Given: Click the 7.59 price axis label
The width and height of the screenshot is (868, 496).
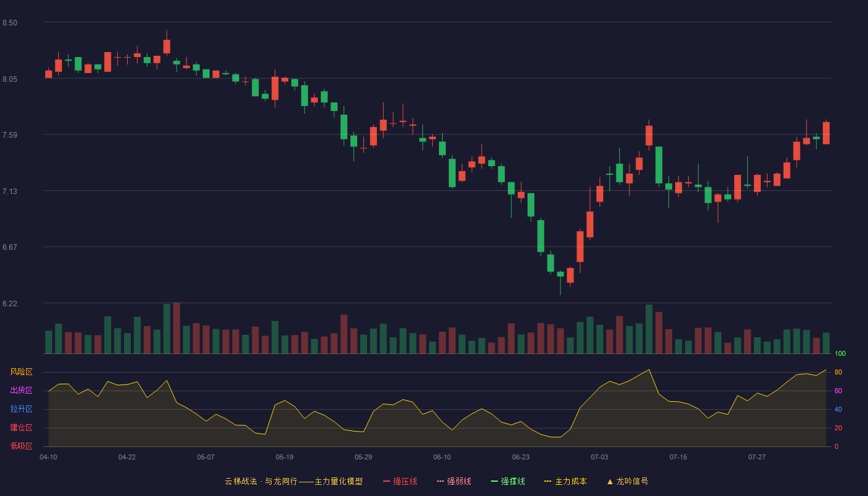Looking at the screenshot, I should pyautogui.click(x=10, y=135).
